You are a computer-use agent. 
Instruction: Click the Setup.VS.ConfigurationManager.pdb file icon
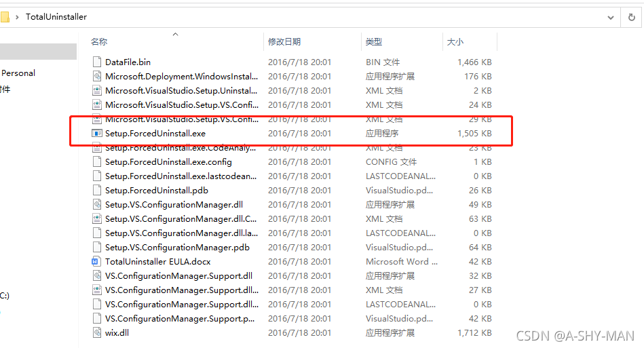point(97,247)
